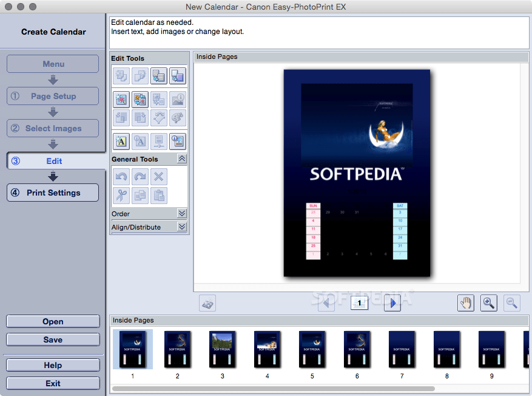Image resolution: width=532 pixels, height=396 pixels.
Task: Select page 3 thumbnail
Action: [x=222, y=349]
